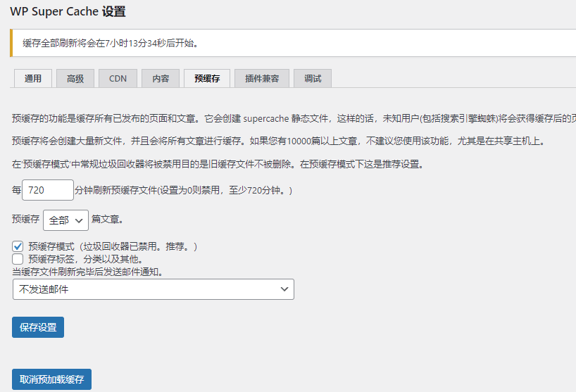Open the 高级 tab
576x392 pixels.
[75, 78]
